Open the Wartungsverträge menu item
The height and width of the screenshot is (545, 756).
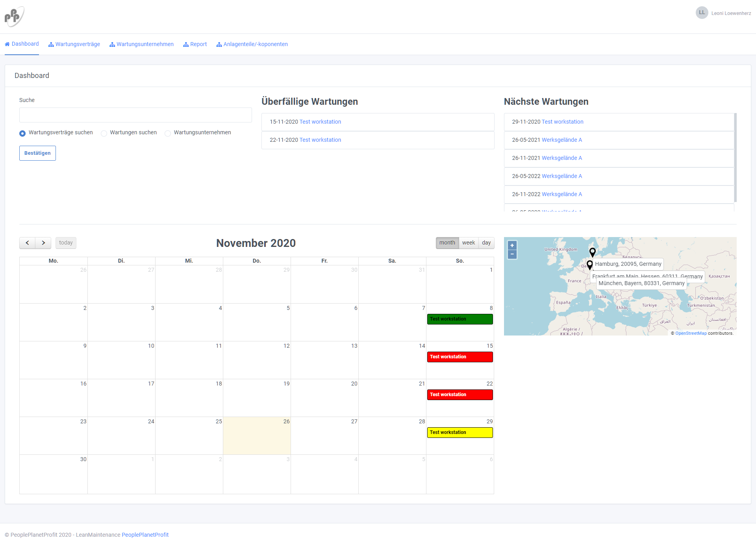74,44
